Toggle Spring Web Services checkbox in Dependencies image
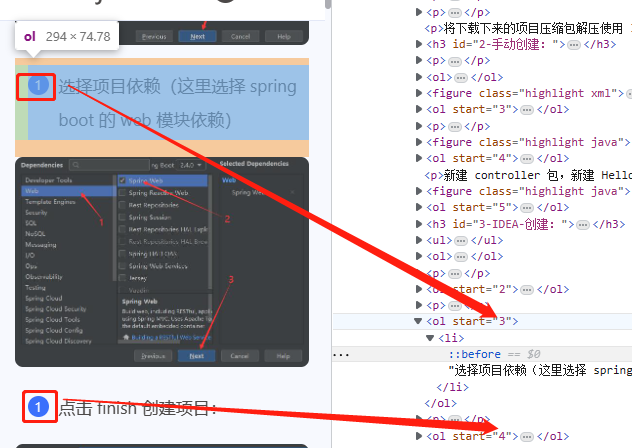632x448 pixels. click(x=122, y=266)
